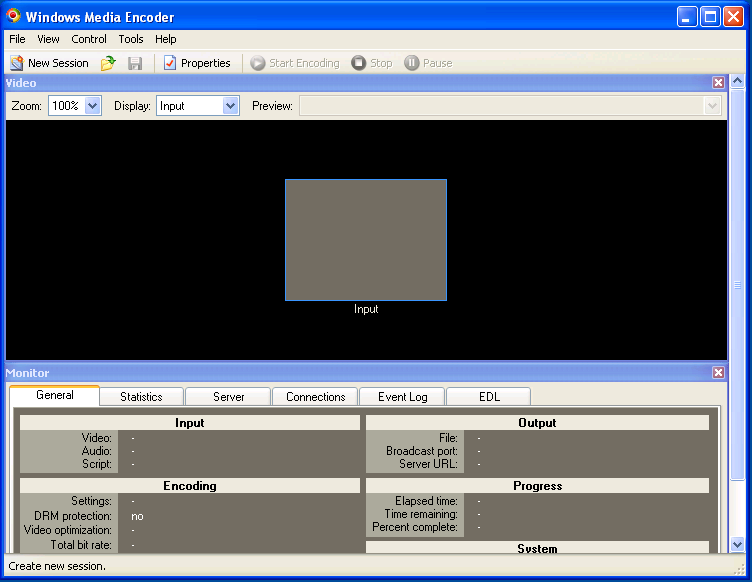The image size is (752, 582).
Task: Open the Display mode dropdown
Action: pyautogui.click(x=230, y=106)
